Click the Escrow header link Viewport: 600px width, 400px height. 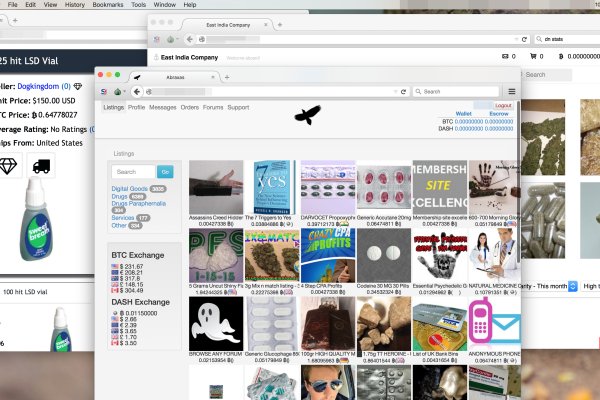click(499, 114)
